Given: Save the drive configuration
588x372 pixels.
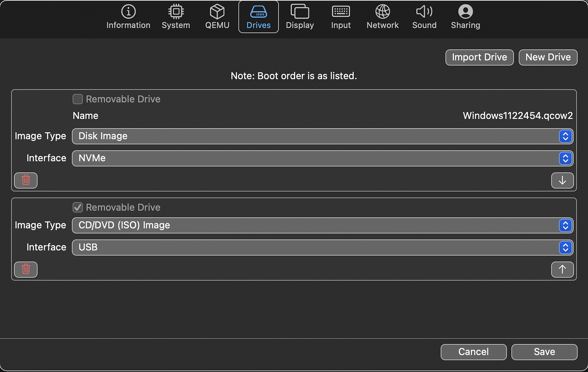Looking at the screenshot, I should click(544, 352).
